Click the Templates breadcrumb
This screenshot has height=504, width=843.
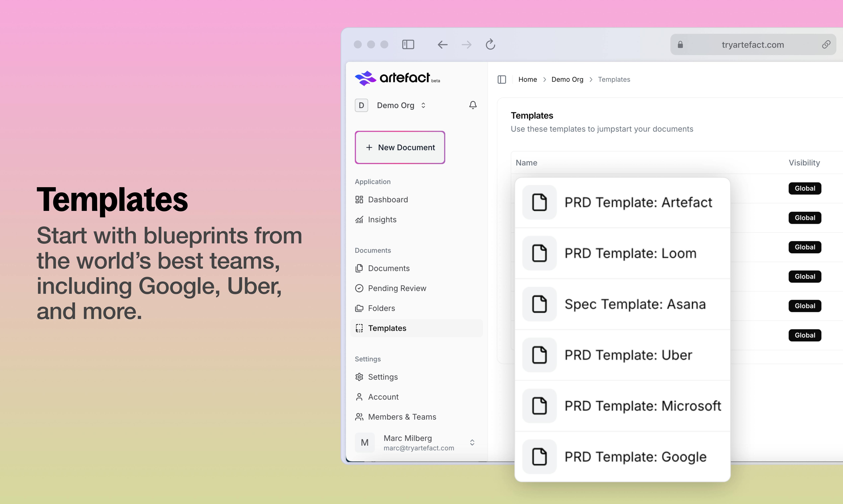tap(614, 79)
